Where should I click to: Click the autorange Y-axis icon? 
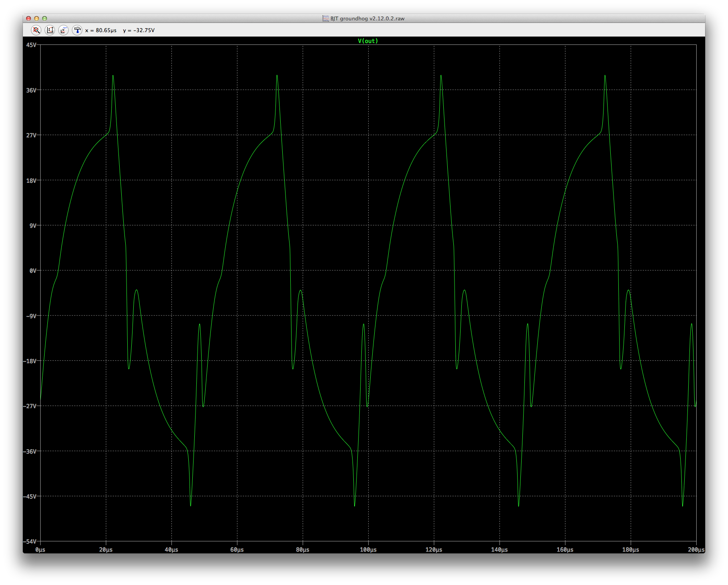coord(50,30)
